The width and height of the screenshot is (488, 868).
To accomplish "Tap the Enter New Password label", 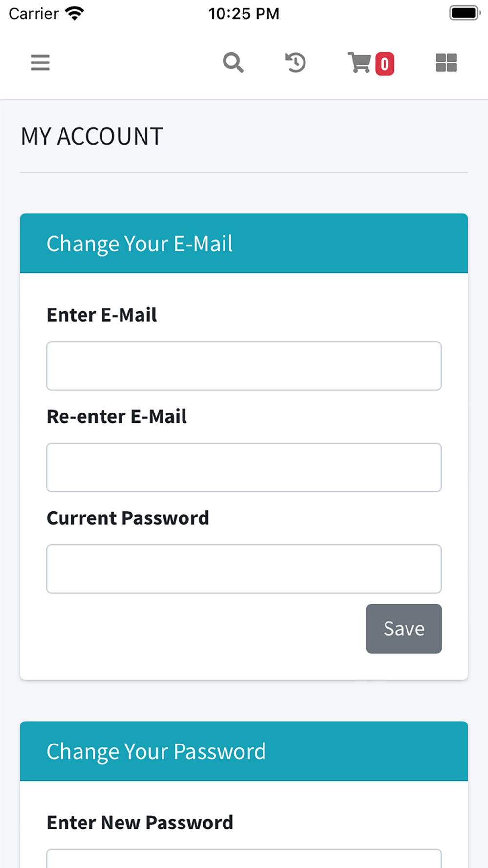I will click(140, 823).
